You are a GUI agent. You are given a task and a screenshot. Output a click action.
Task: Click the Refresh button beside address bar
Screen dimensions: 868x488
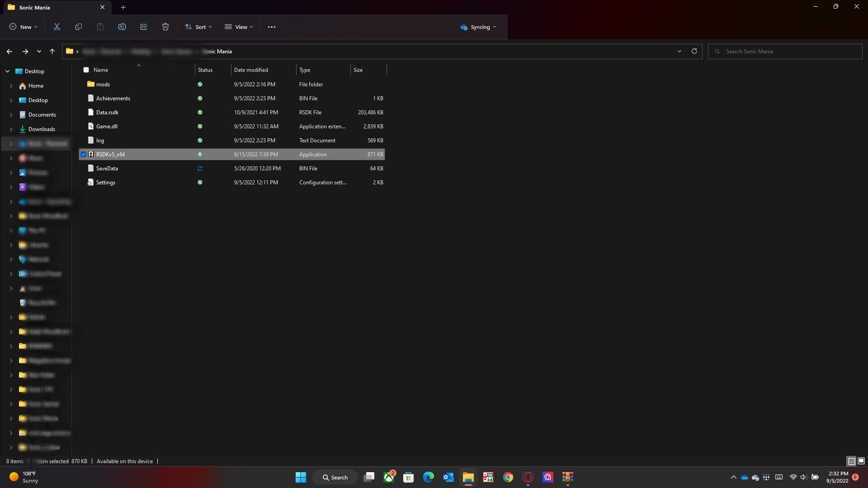point(694,51)
